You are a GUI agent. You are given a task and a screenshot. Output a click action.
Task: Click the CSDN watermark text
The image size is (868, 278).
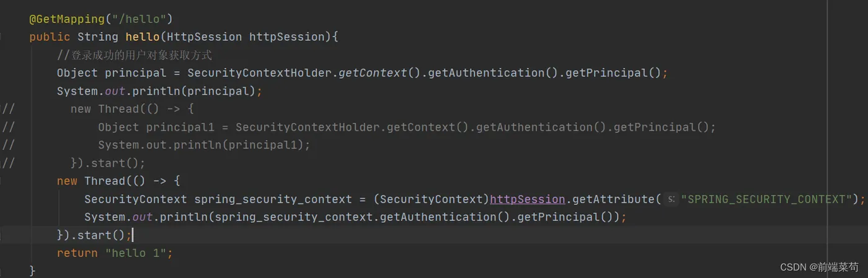point(818,267)
